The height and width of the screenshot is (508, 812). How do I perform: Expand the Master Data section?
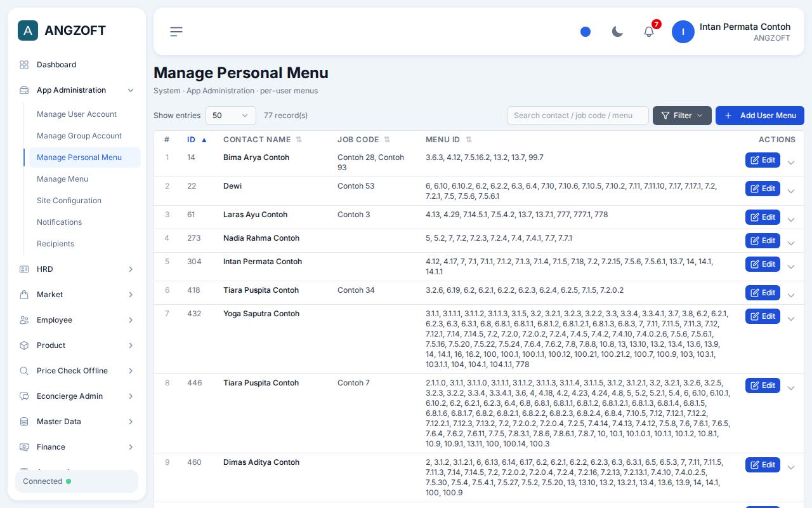point(77,422)
